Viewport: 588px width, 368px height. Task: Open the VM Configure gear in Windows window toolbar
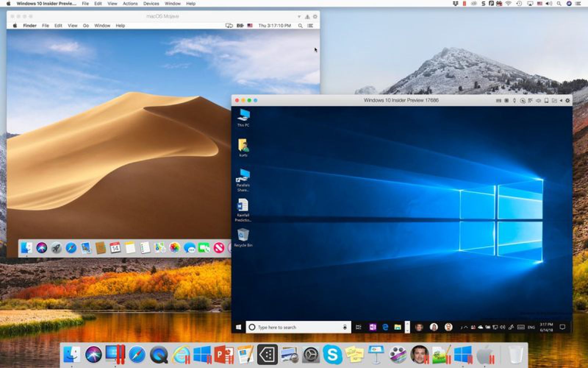tap(568, 101)
